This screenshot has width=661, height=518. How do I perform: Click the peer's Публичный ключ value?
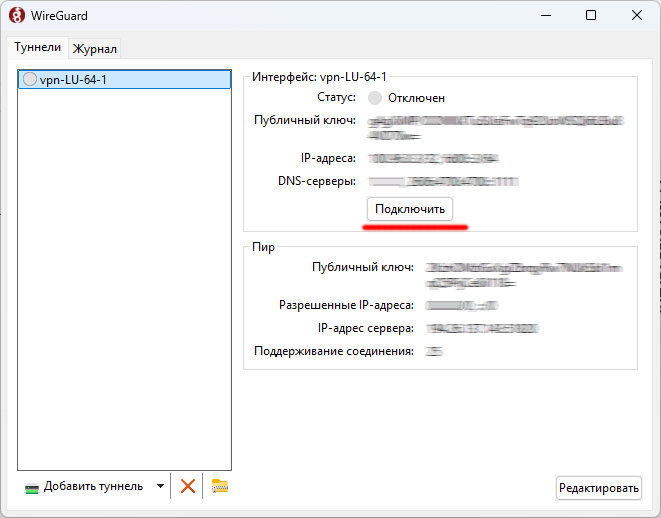point(496,274)
